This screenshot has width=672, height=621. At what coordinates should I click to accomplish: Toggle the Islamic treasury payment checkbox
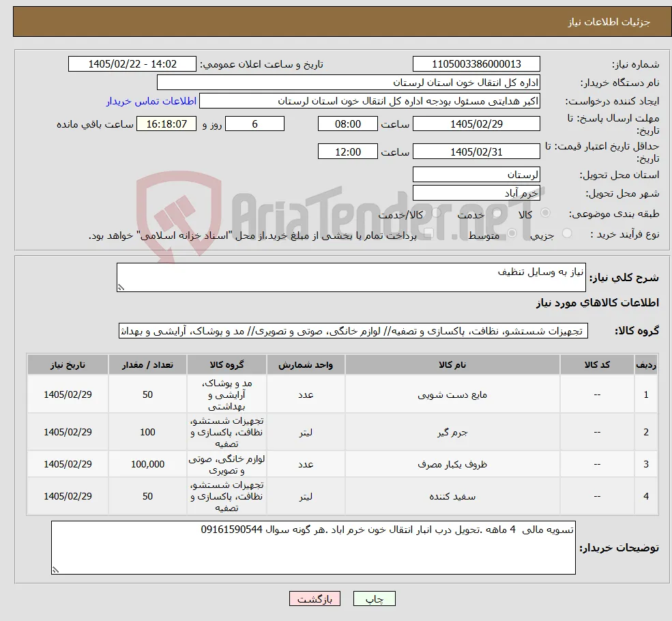(428, 233)
